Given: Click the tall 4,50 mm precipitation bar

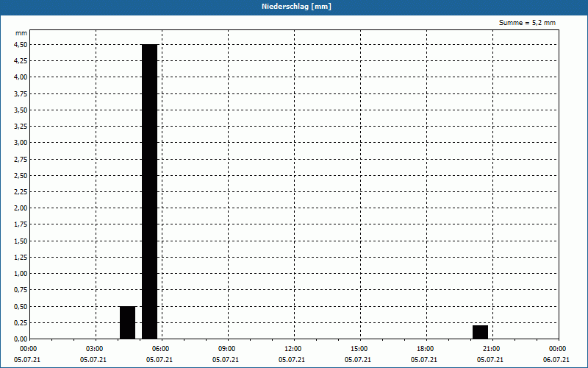Looking at the screenshot, I should (150, 191).
